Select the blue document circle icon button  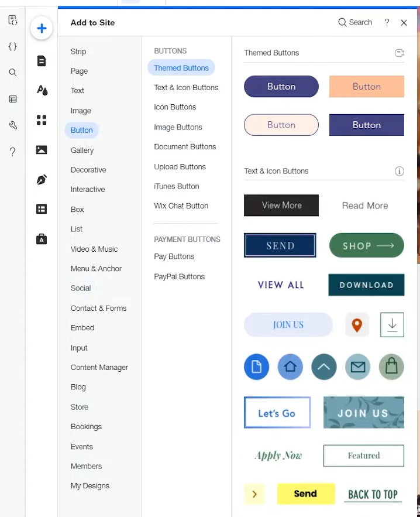pyautogui.click(x=257, y=367)
